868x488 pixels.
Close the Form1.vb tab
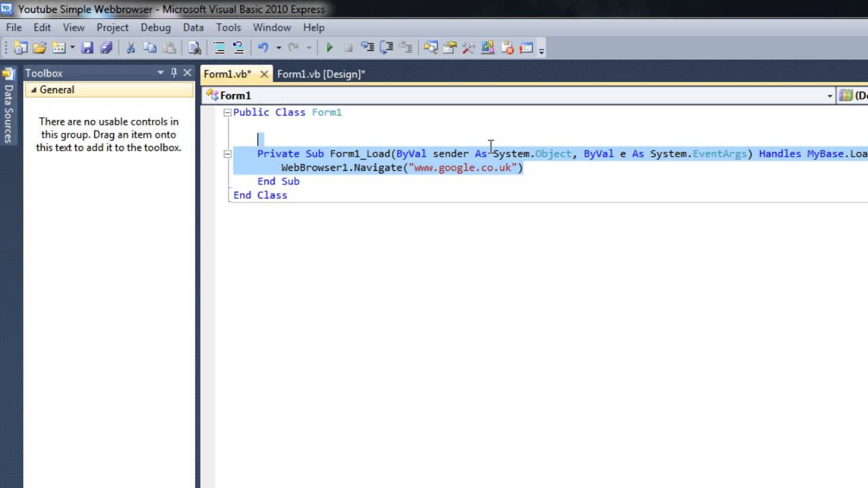(x=264, y=74)
